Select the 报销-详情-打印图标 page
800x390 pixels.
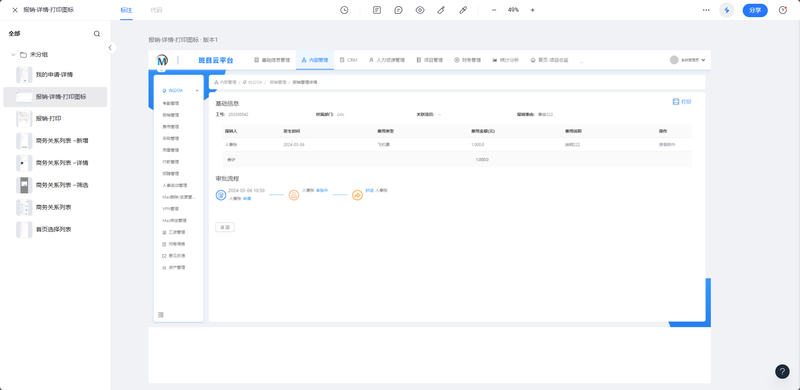click(x=55, y=96)
